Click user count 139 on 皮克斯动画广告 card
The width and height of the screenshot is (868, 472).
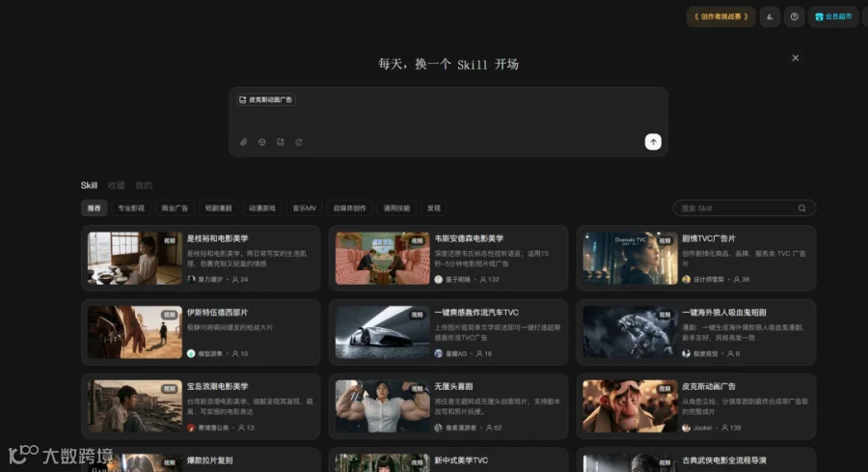[x=731, y=428]
